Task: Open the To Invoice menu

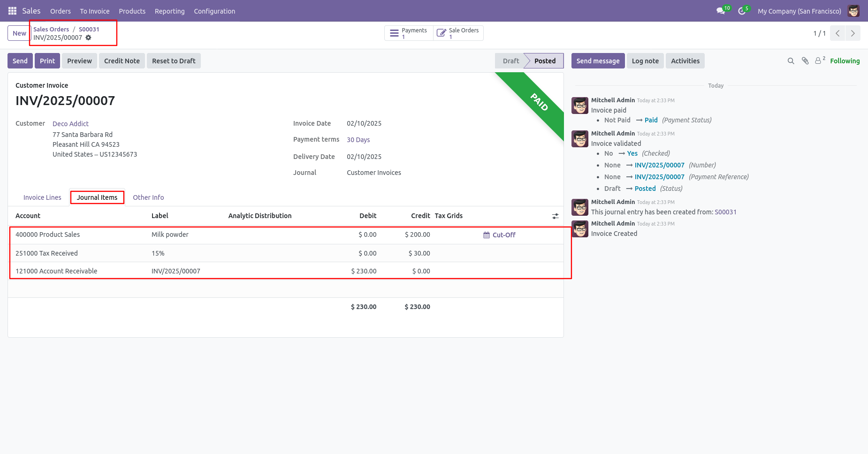Action: point(95,11)
